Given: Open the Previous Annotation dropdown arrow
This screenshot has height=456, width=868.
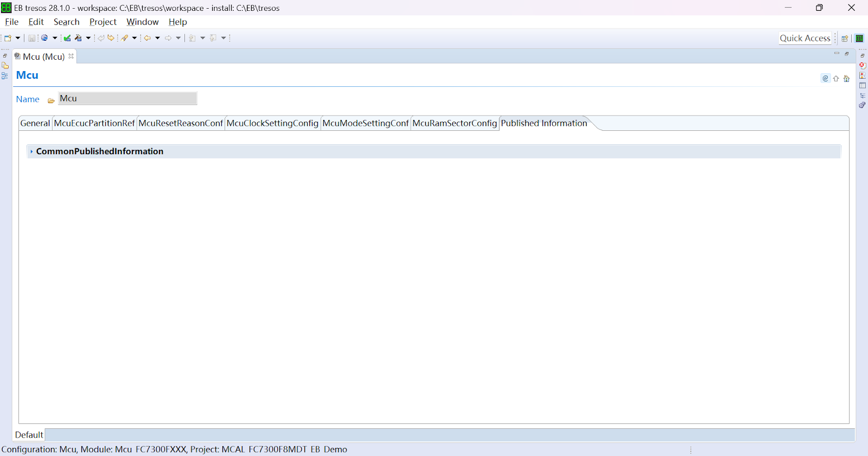Looking at the screenshot, I should (x=224, y=38).
